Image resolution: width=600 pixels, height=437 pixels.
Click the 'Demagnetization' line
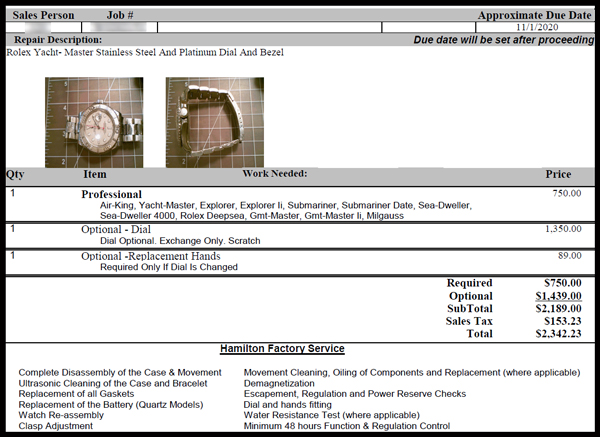pos(279,383)
